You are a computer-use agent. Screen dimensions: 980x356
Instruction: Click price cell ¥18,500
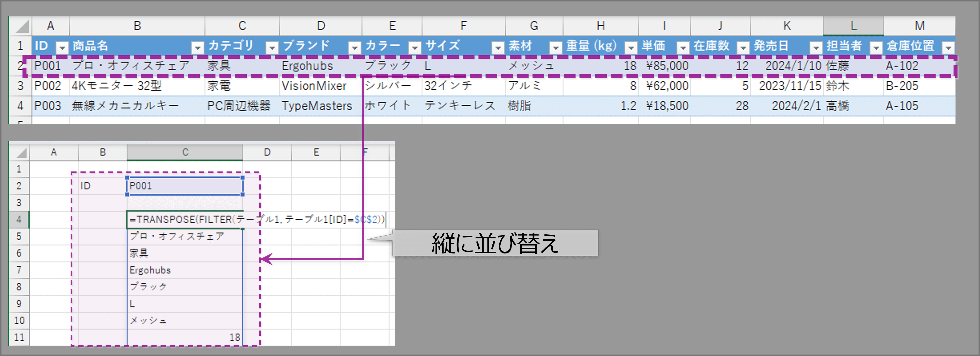664,106
